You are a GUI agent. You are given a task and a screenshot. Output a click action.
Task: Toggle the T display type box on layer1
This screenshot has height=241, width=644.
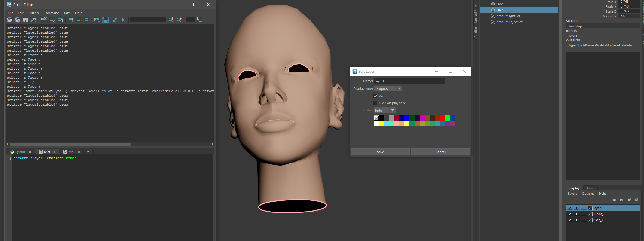tap(584, 208)
